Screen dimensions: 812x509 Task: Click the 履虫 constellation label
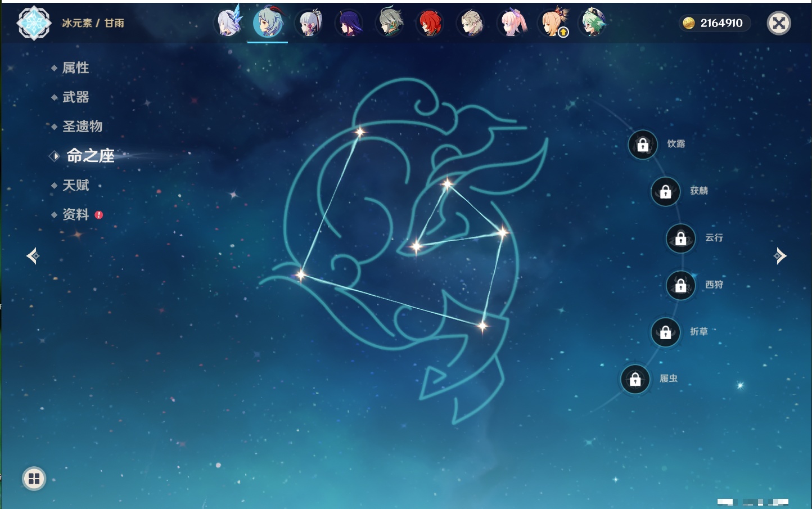click(669, 379)
